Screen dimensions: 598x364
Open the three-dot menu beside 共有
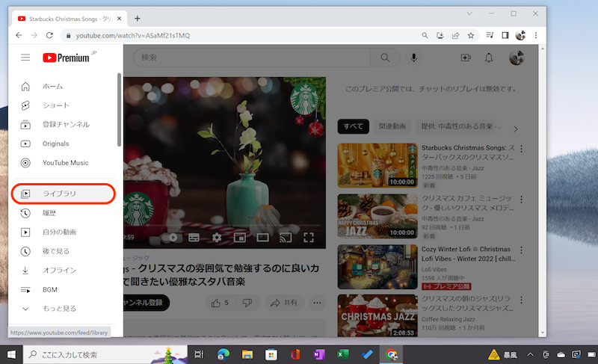tap(318, 303)
